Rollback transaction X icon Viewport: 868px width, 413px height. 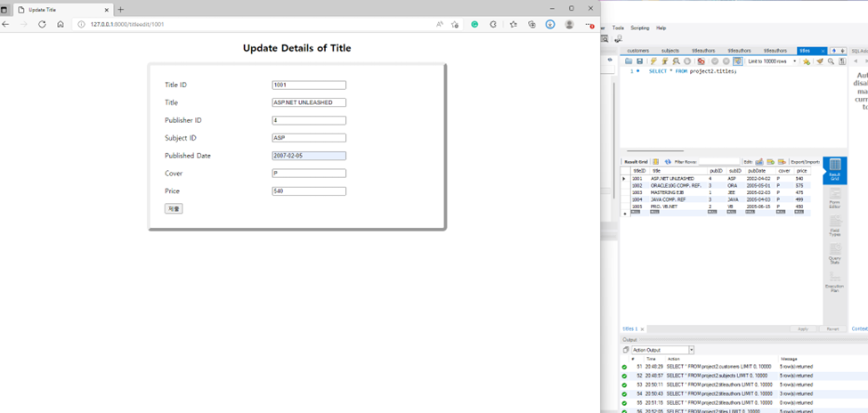(x=726, y=61)
